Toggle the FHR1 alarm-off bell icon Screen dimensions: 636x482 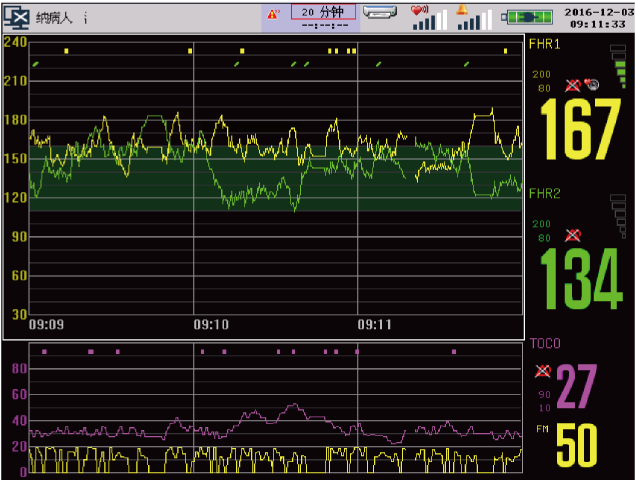pos(573,85)
